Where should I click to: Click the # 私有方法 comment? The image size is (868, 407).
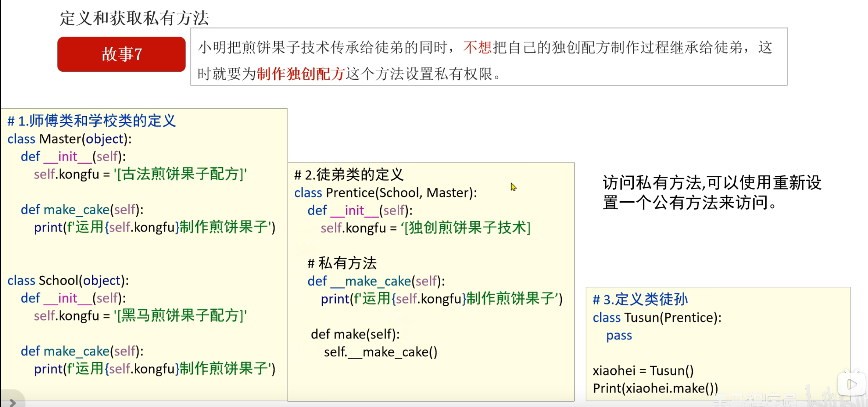342,263
